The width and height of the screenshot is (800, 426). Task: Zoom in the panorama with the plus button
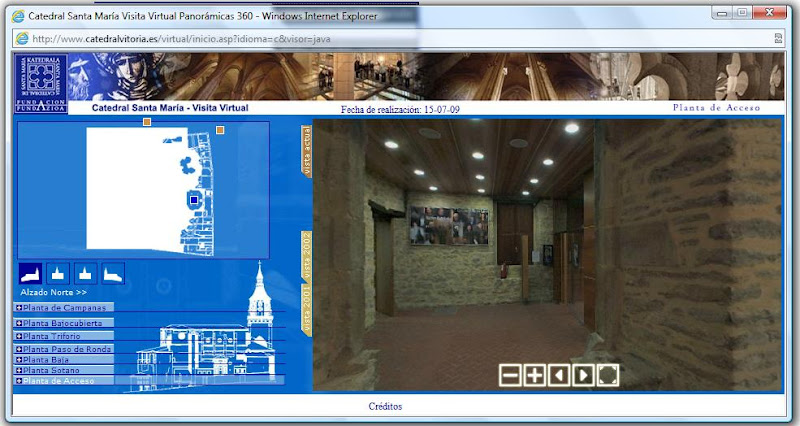pyautogui.click(x=534, y=375)
